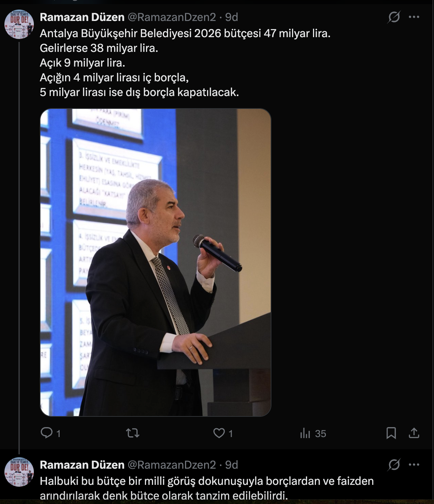
Task: Share the first tweet
Action: [x=414, y=433]
